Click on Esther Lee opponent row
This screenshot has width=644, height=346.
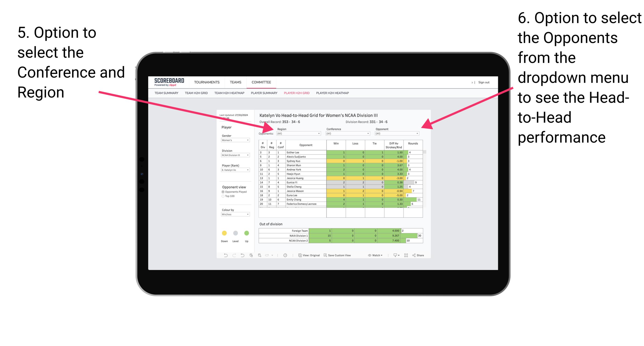(305, 152)
